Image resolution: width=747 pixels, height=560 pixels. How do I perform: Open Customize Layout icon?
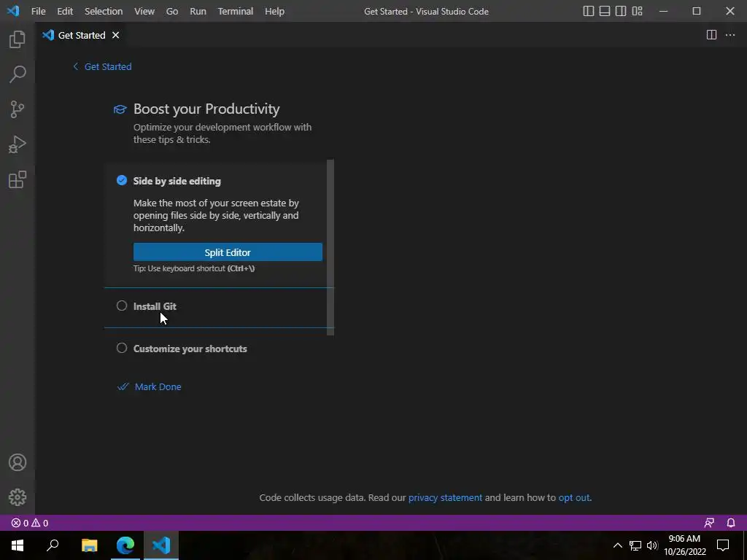coord(637,11)
